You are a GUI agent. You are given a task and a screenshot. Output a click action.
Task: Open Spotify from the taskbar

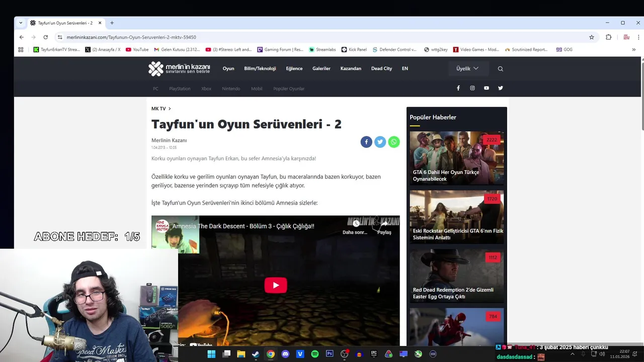pos(315,354)
